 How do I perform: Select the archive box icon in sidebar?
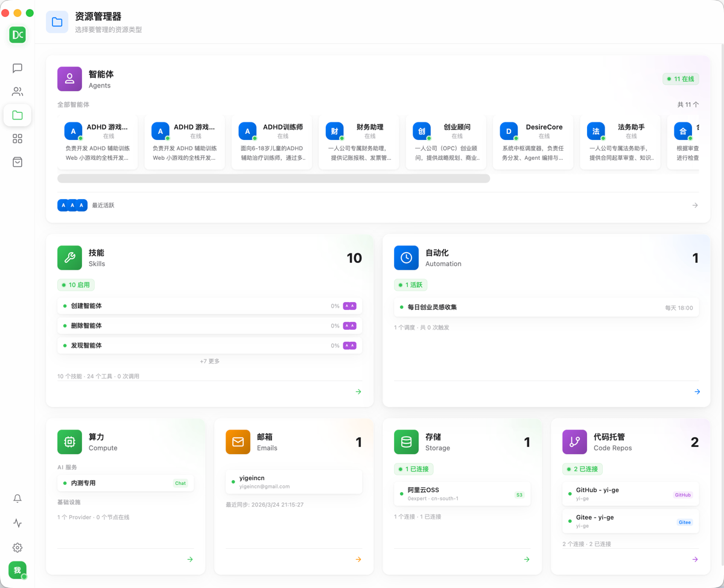tap(17, 161)
